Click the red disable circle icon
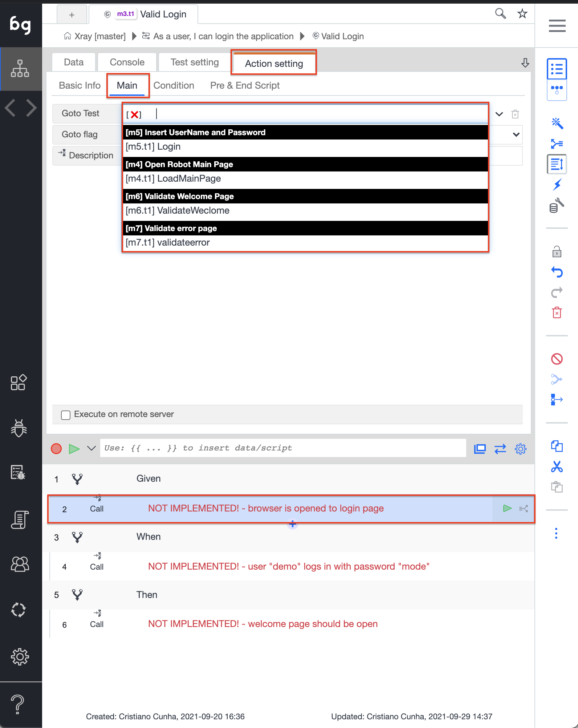Viewport: 578px width, 728px height. click(x=557, y=359)
